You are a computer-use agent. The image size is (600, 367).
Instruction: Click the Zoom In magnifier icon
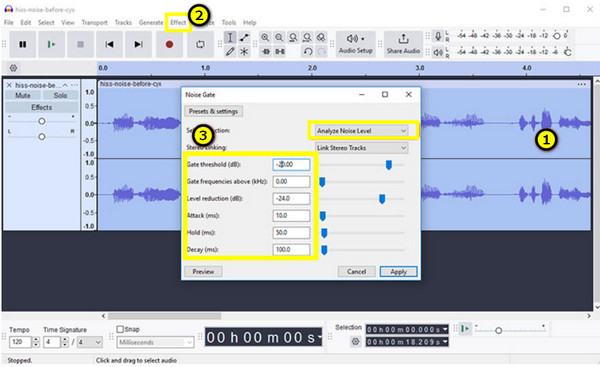(265, 38)
